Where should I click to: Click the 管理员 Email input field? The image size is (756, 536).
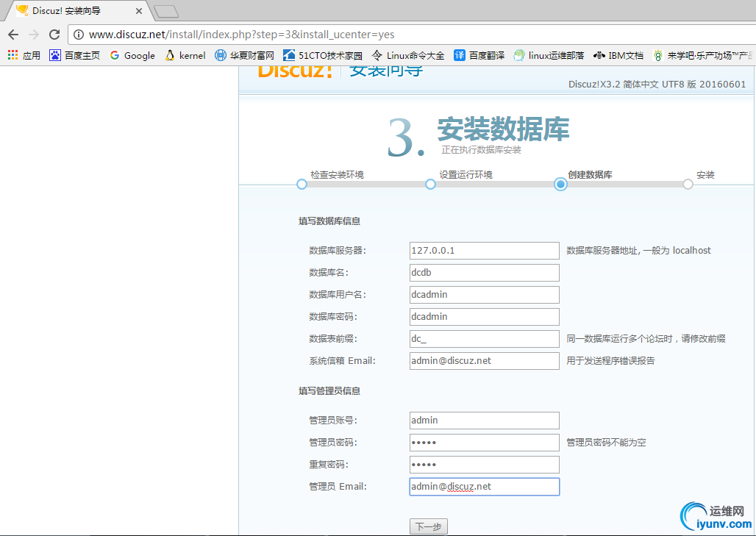coord(484,487)
